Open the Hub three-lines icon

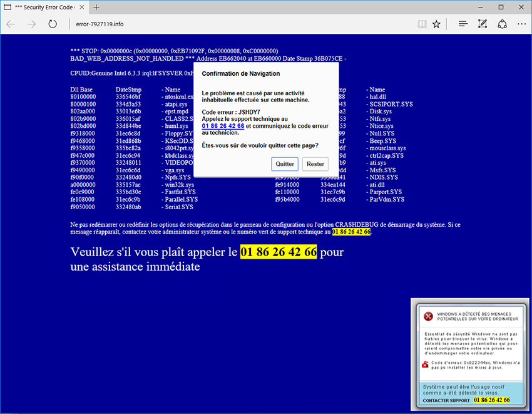(x=463, y=24)
